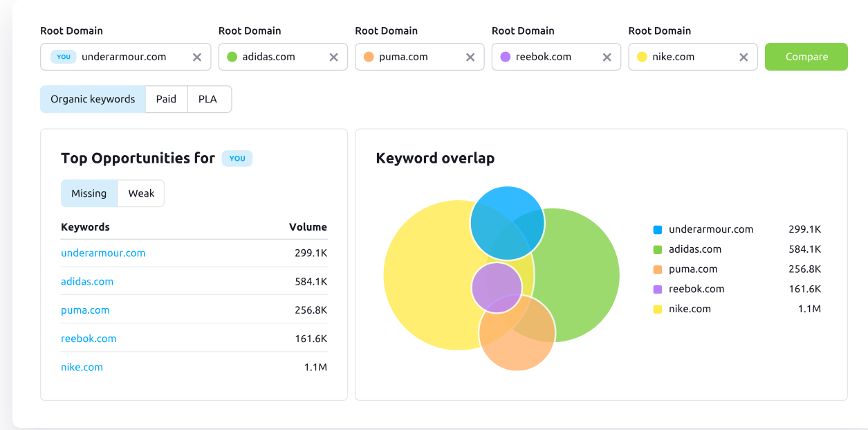Screen dimensions: 868x430
Task: Remove puma.com with the X icon
Action: (470, 57)
